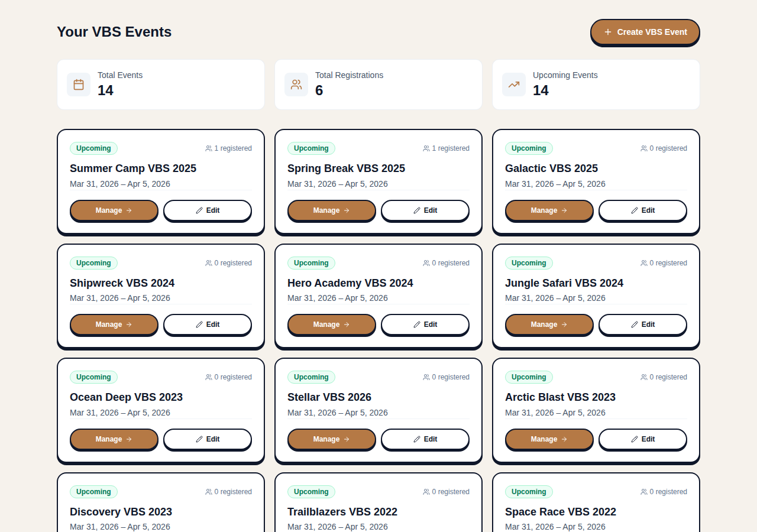The image size is (757, 532).
Task: Edit the Hero Academy VBS 2024 event
Action: [425, 325]
